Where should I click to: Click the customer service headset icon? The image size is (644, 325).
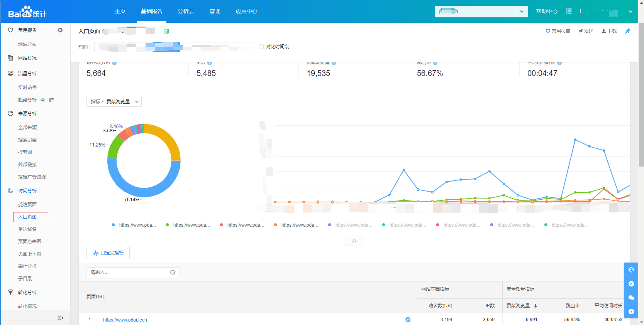pos(631,270)
